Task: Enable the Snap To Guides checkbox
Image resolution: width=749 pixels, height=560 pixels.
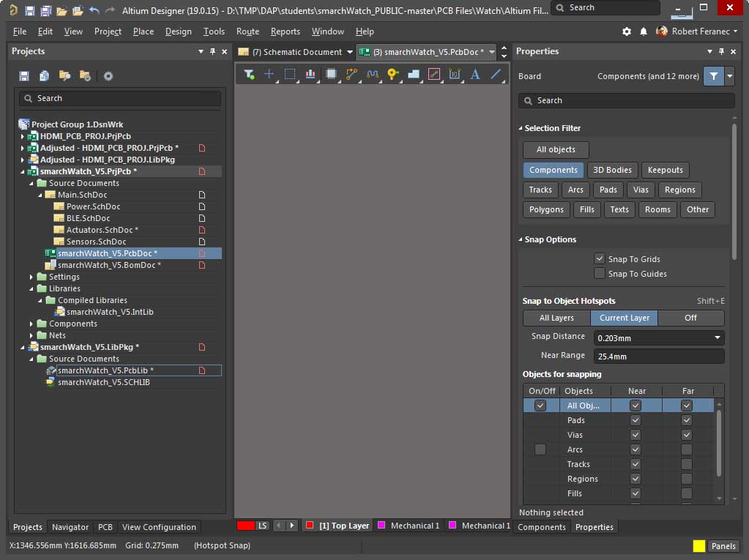Action: [600, 274]
